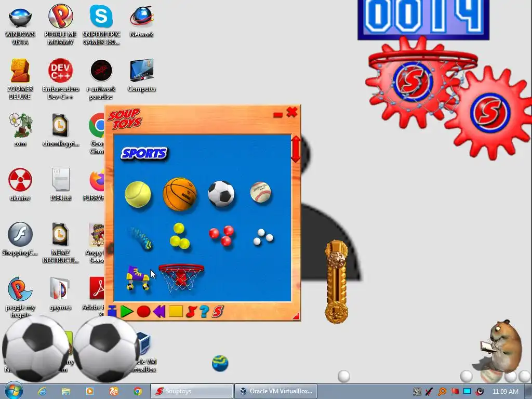Select the SNIPED!! EPIC GAMER 360 Skype icon
This screenshot has height=399, width=532.
click(x=101, y=25)
